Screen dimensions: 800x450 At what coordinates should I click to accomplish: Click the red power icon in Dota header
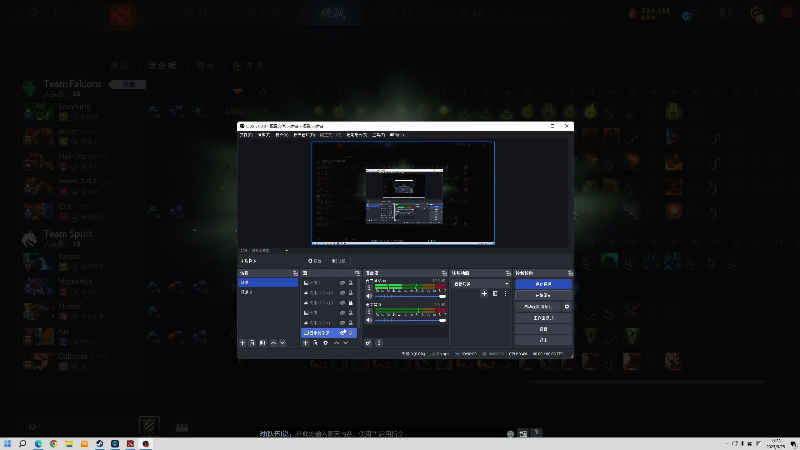(x=787, y=13)
